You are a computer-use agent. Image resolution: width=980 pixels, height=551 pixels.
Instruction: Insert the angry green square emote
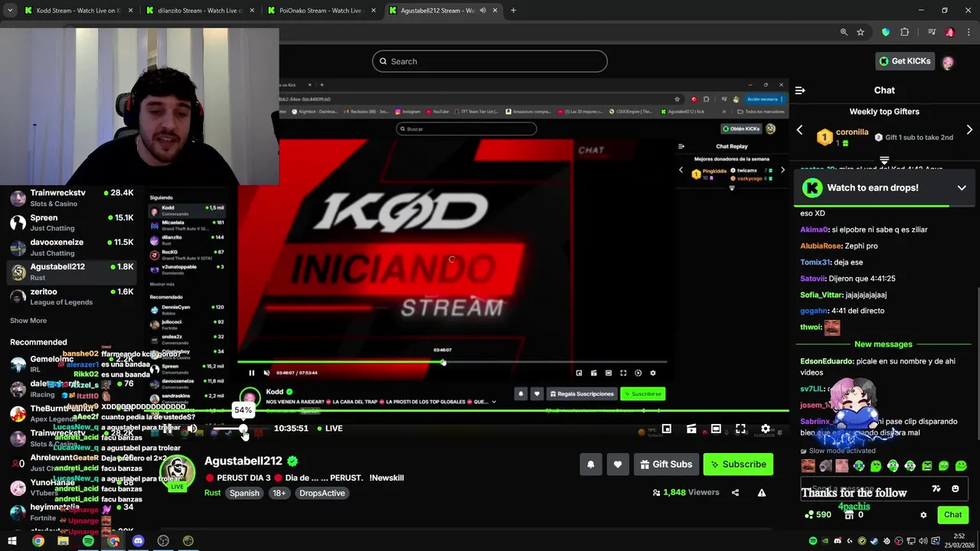[x=927, y=465]
